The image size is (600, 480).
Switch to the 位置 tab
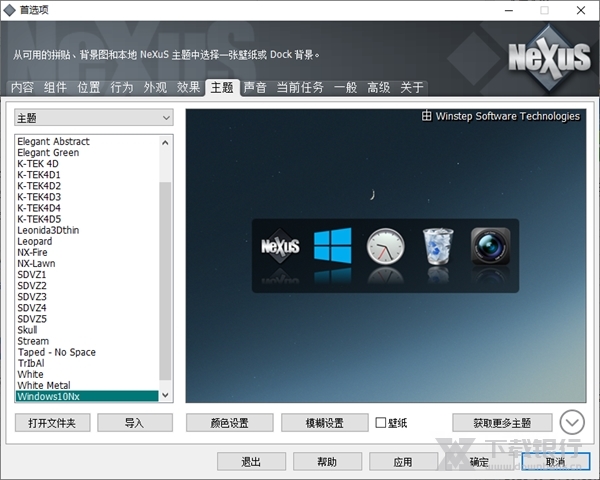tap(88, 88)
